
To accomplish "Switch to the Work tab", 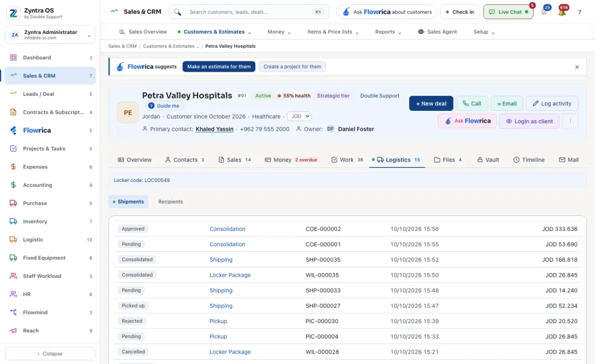I will pos(347,160).
